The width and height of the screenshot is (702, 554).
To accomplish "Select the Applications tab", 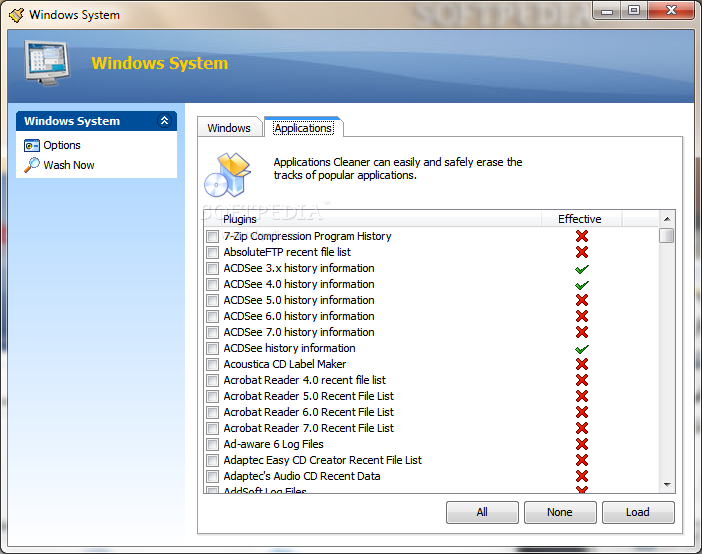I will pyautogui.click(x=304, y=128).
